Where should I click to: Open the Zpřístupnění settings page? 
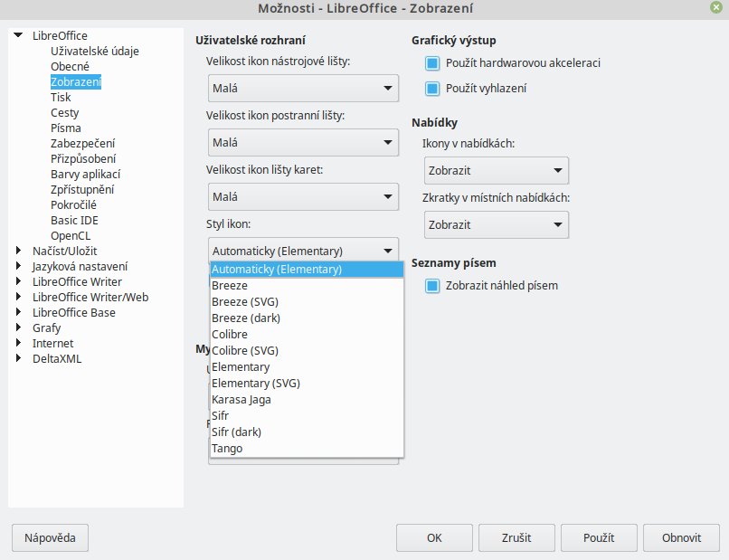pyautogui.click(x=82, y=189)
